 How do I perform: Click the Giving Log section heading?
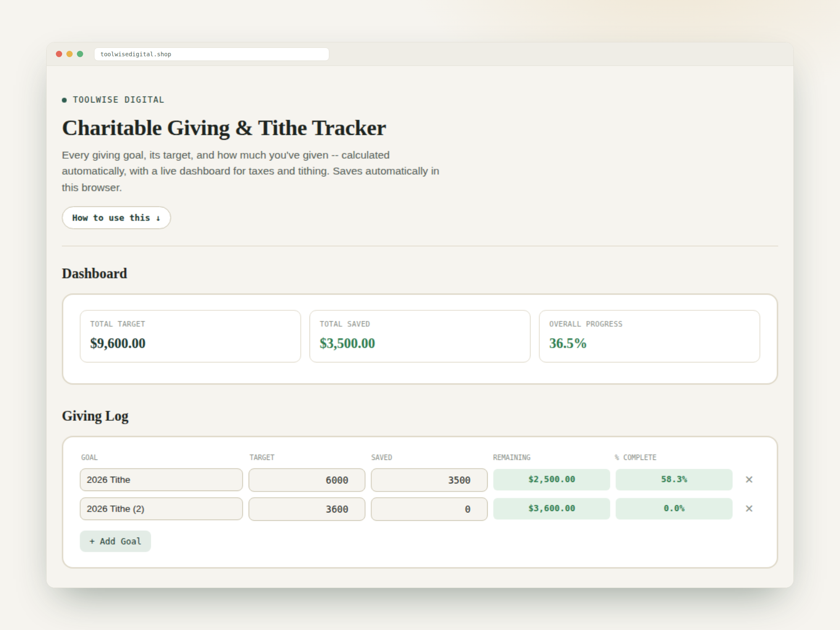tap(95, 416)
